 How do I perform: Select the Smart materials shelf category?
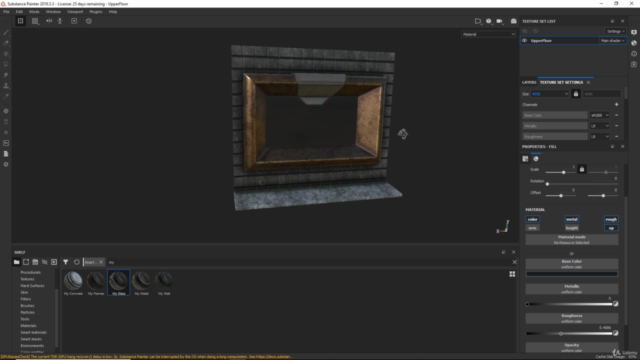tap(33, 332)
